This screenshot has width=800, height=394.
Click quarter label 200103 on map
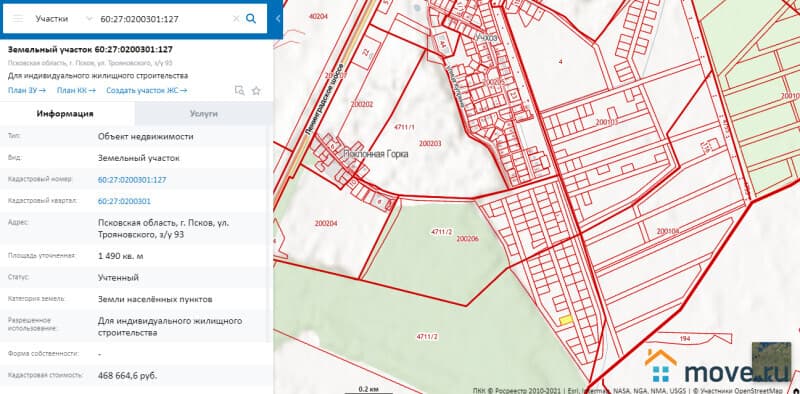[607, 122]
